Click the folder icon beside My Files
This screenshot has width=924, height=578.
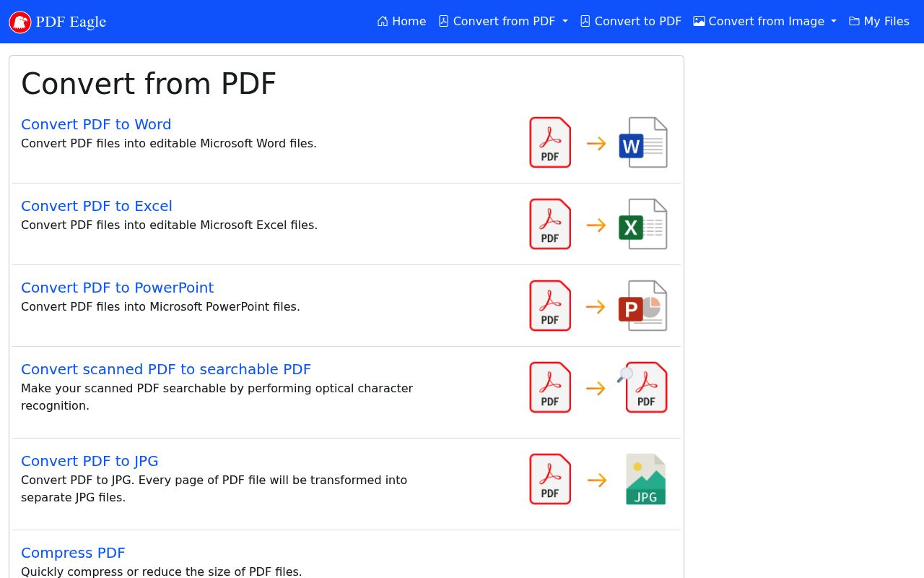(x=855, y=22)
